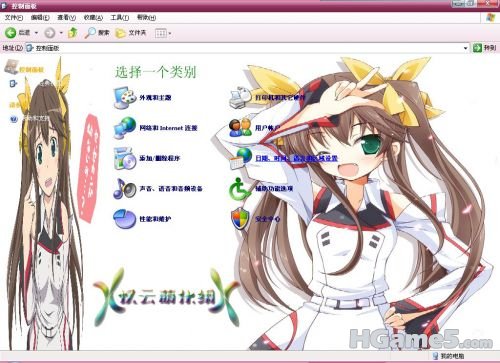The width and height of the screenshot is (500, 363).
Task: Click inside the address field showing 控制面板
Action: coord(247,48)
